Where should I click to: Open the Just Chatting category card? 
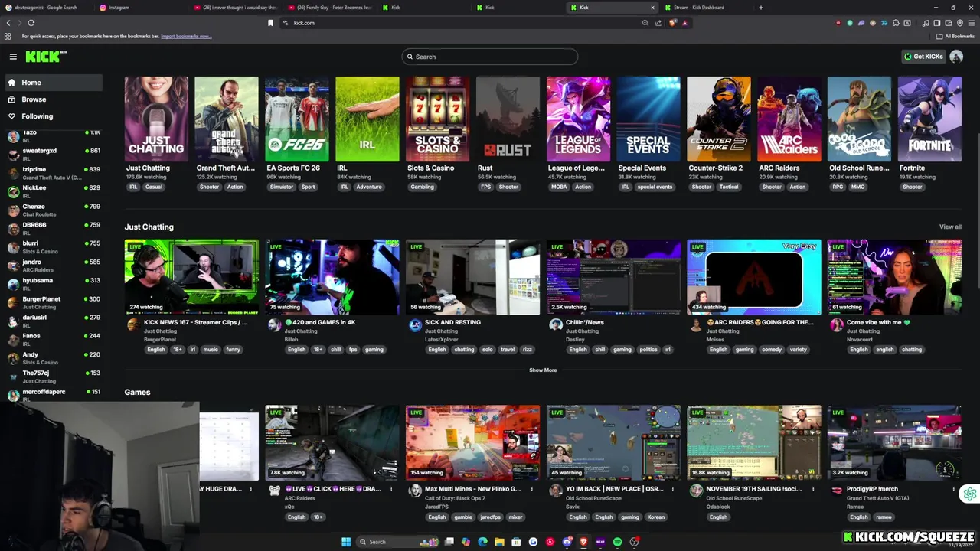156,119
